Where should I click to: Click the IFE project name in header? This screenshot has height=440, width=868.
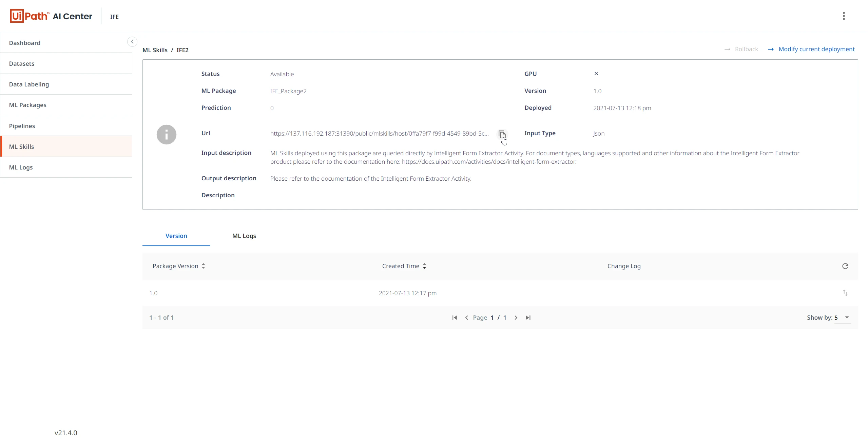click(114, 17)
